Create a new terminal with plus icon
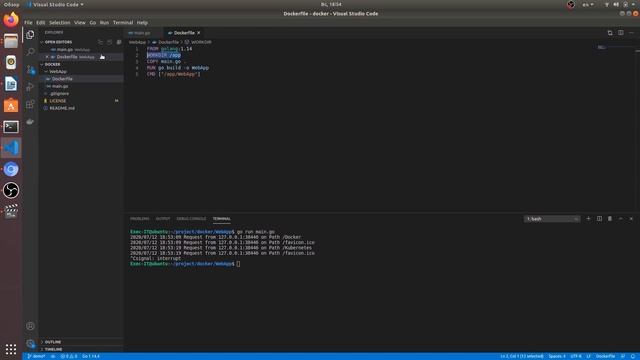 [588, 219]
